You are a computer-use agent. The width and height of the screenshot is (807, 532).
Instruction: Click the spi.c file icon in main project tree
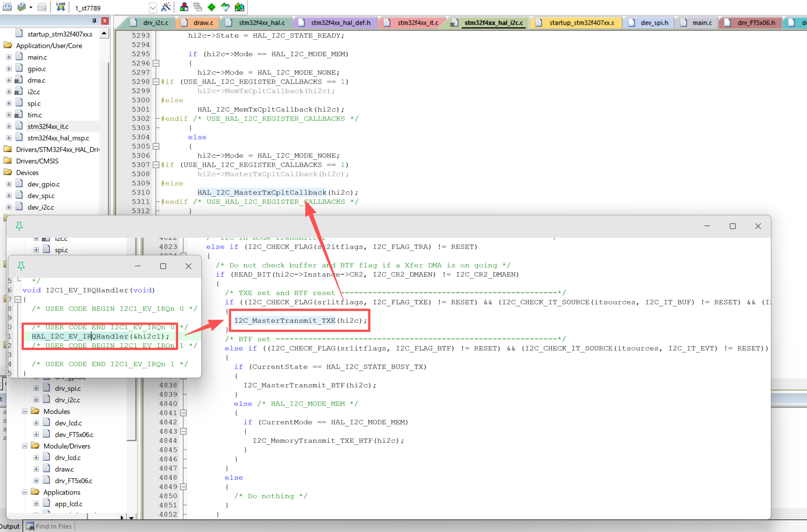pos(19,103)
